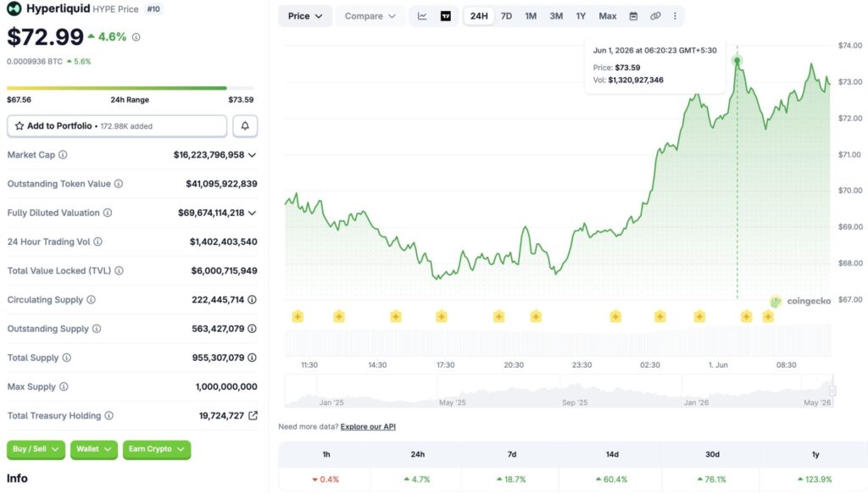Screen dimensions: 868x494
Task: Click the price alert bell icon
Action: (x=245, y=126)
